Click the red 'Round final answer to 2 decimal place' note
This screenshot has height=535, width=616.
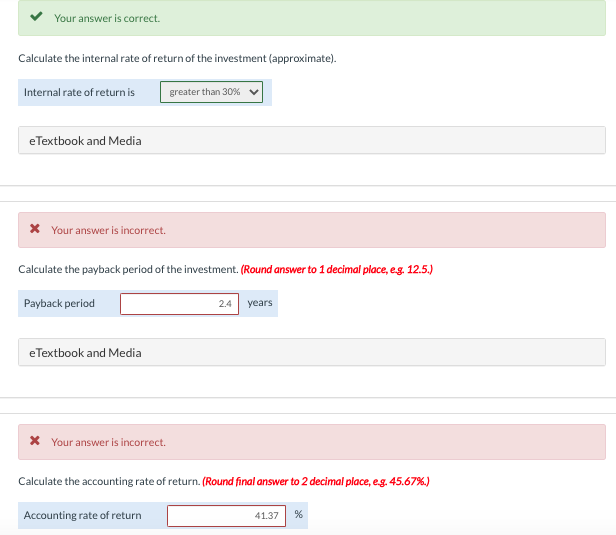coord(316,482)
